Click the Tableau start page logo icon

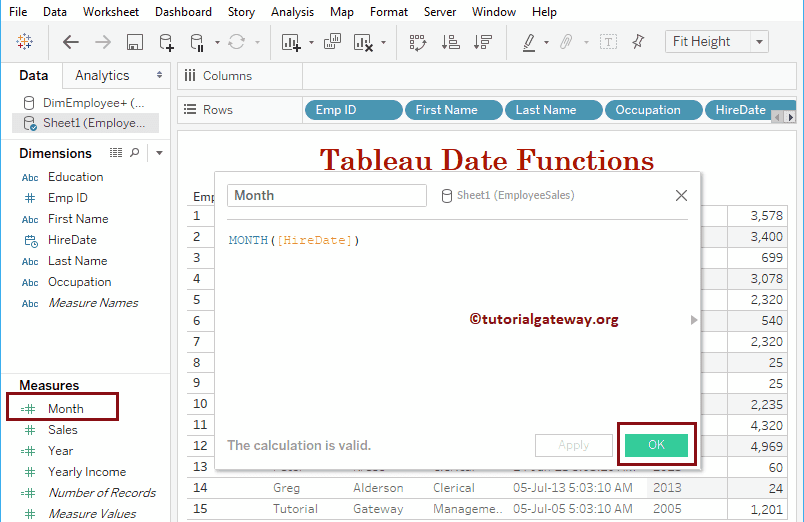pyautogui.click(x=24, y=42)
